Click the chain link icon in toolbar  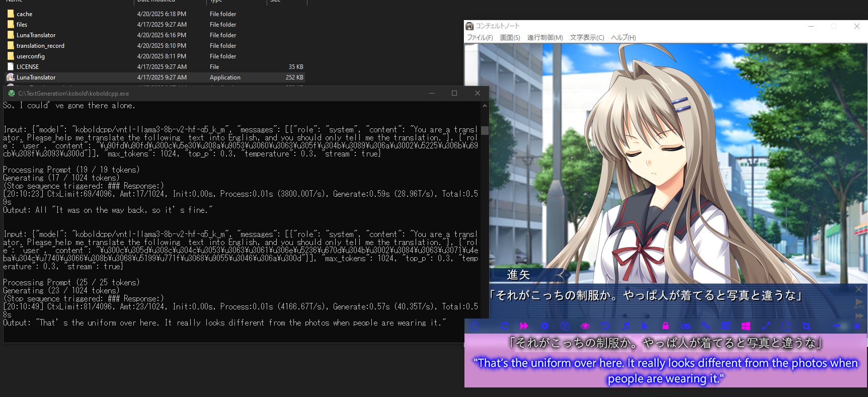click(x=705, y=326)
